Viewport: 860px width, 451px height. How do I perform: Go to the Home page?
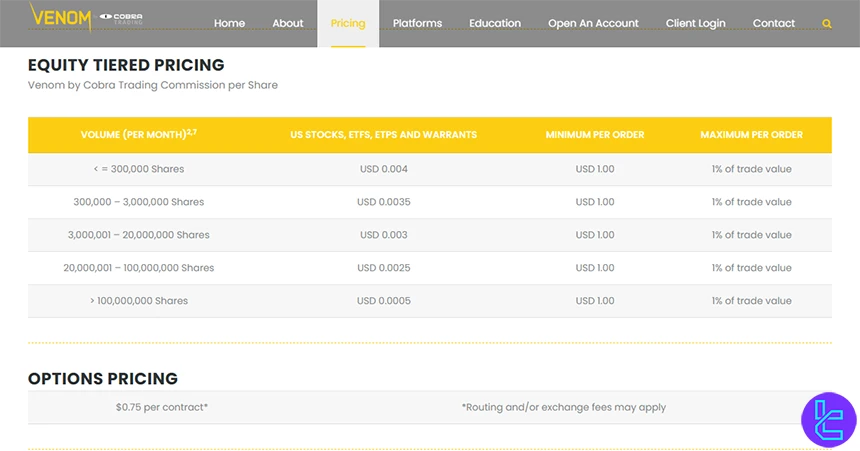tap(229, 23)
